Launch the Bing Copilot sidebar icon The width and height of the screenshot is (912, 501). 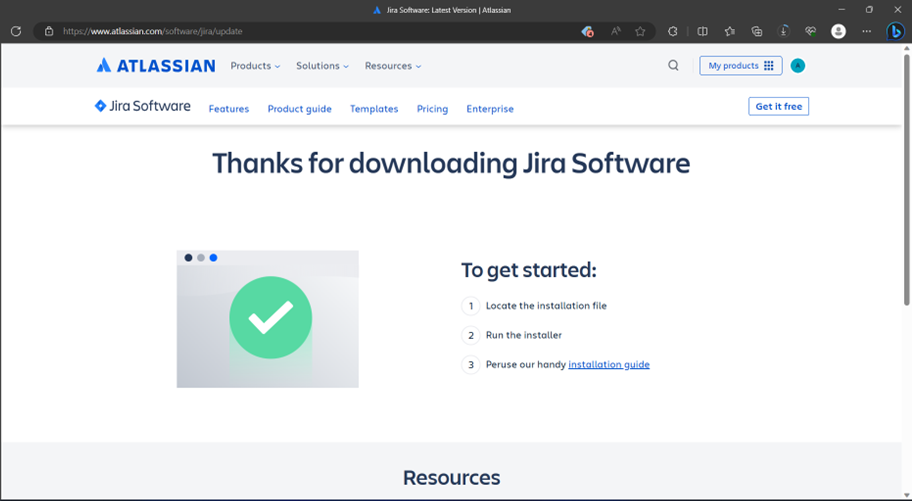click(x=895, y=31)
